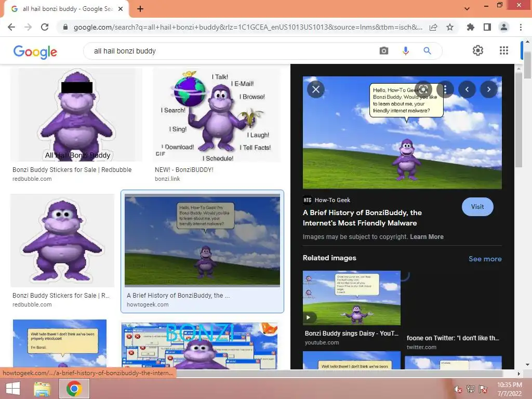
Task: Search inside image with Lens icon
Action: [423, 89]
